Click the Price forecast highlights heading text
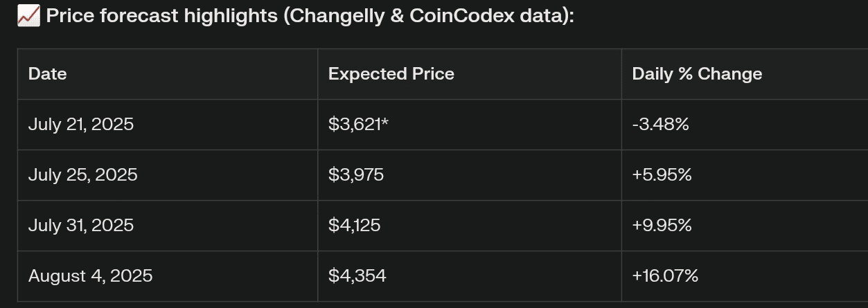 (x=161, y=16)
